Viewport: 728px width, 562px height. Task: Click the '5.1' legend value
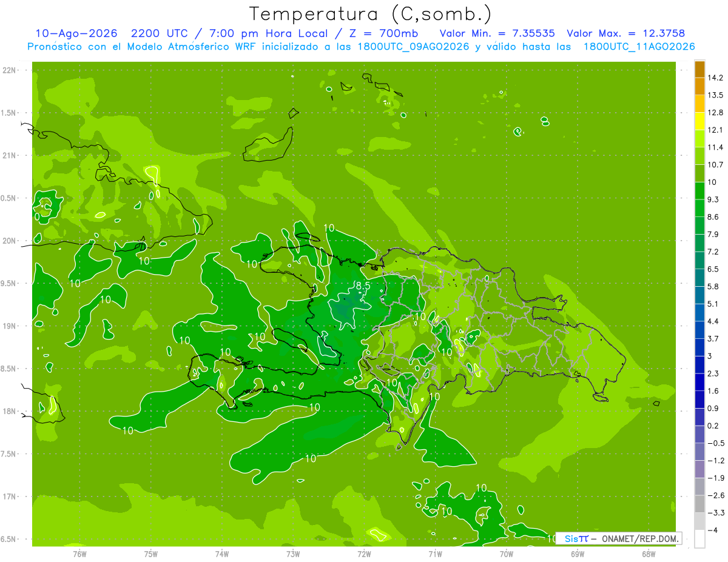click(713, 304)
